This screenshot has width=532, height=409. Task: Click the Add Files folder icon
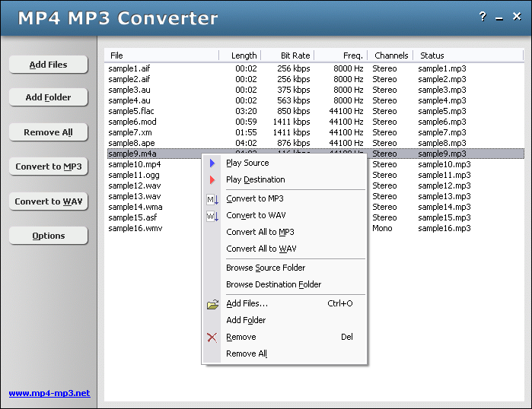click(212, 304)
